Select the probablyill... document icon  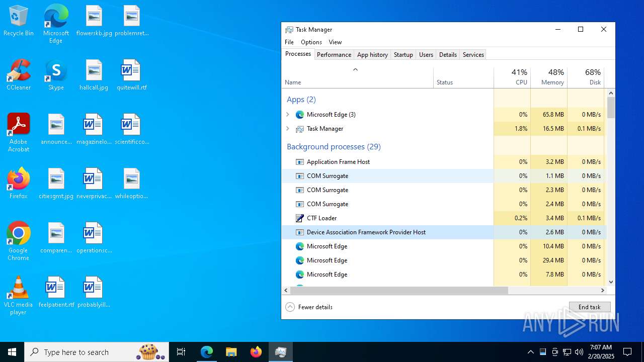pos(94,293)
